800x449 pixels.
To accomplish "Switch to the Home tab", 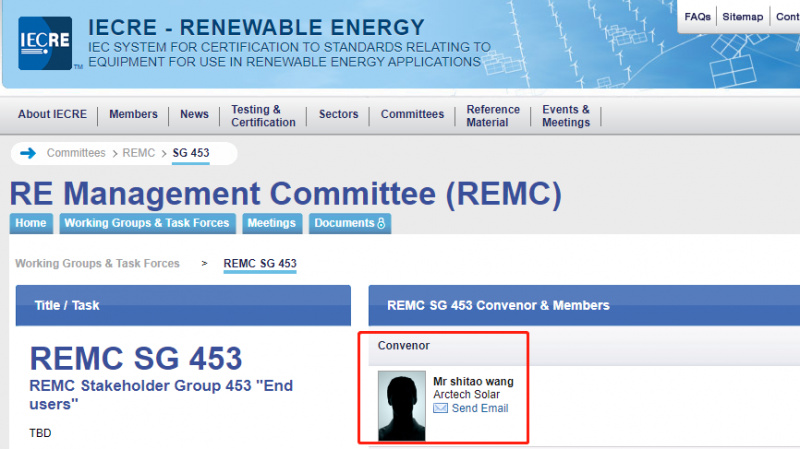I will pyautogui.click(x=31, y=223).
